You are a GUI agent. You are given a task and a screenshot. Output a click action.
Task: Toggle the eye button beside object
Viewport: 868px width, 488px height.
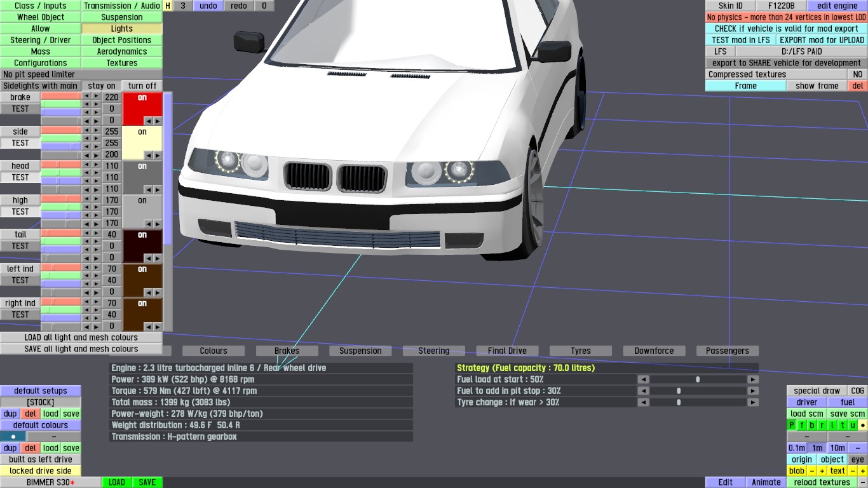tap(858, 459)
